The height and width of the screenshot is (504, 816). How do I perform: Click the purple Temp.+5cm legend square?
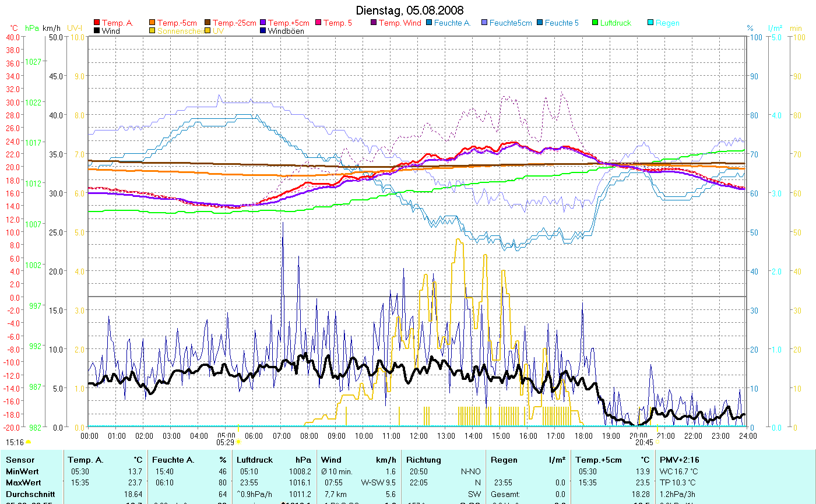263,23
